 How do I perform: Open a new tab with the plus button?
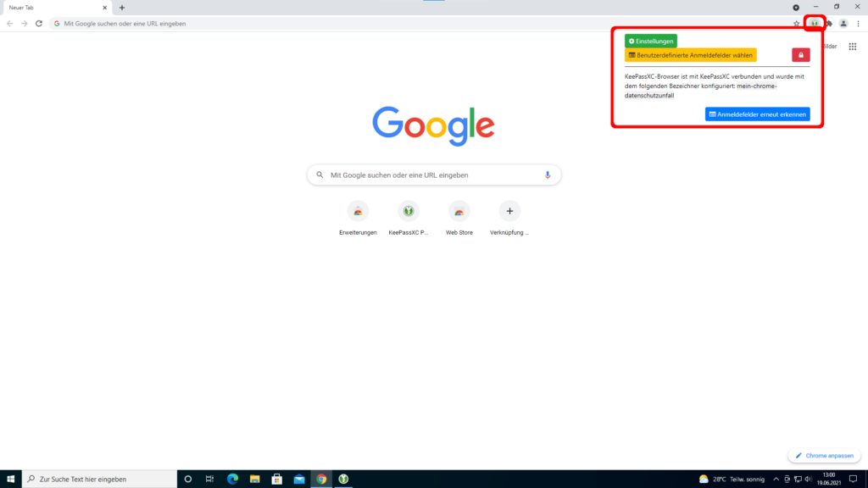(x=122, y=8)
